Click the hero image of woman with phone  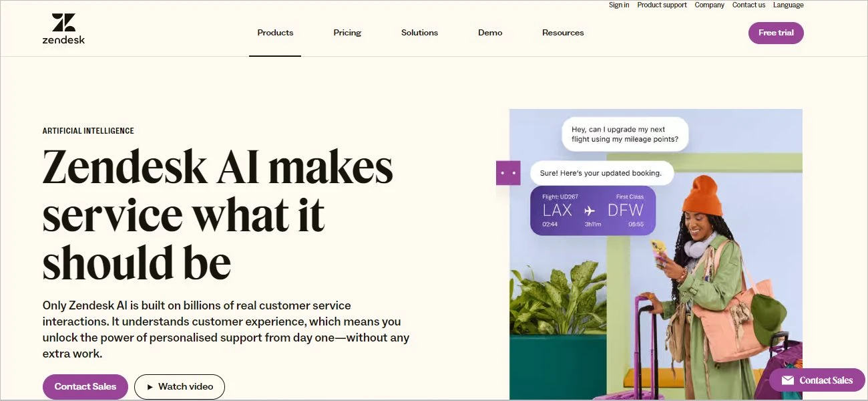(656, 254)
